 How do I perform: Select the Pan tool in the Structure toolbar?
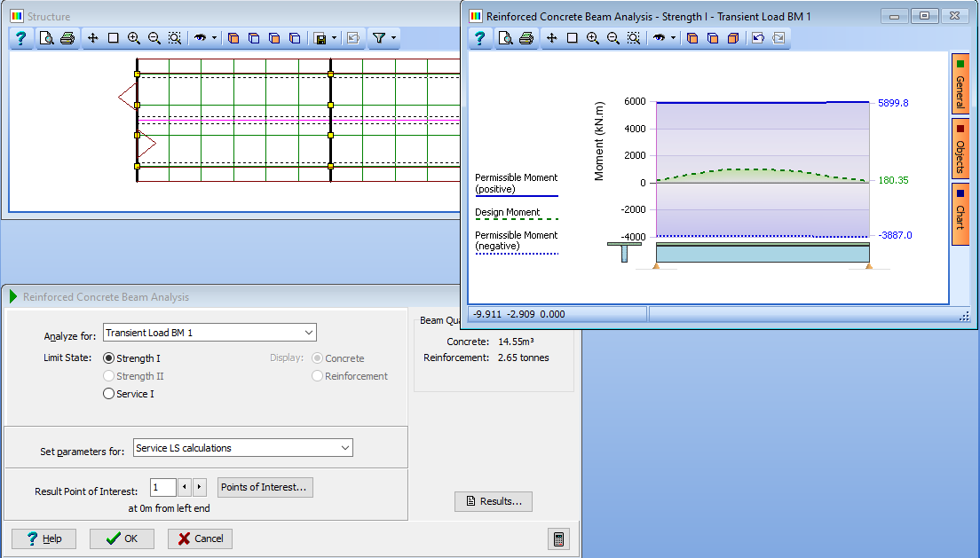tap(93, 38)
